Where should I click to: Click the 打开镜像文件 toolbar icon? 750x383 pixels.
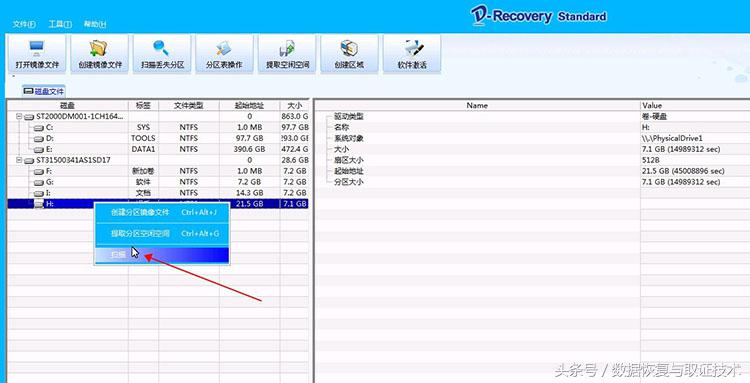(37, 48)
